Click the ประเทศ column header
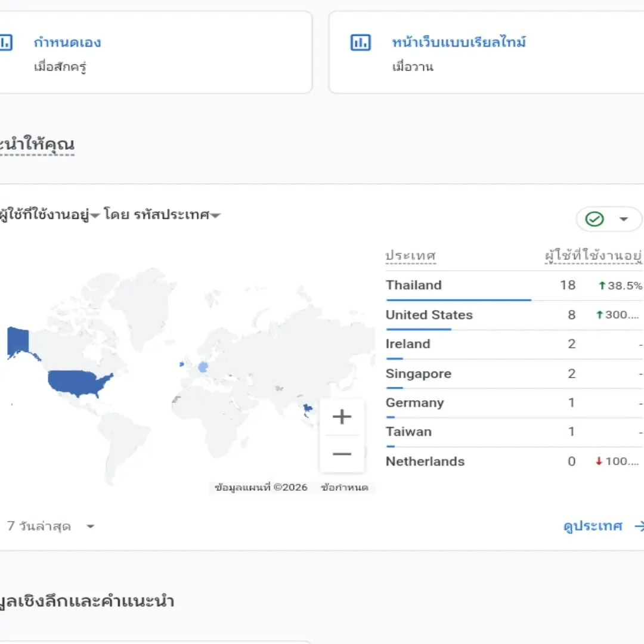The image size is (644, 644). pyautogui.click(x=410, y=255)
